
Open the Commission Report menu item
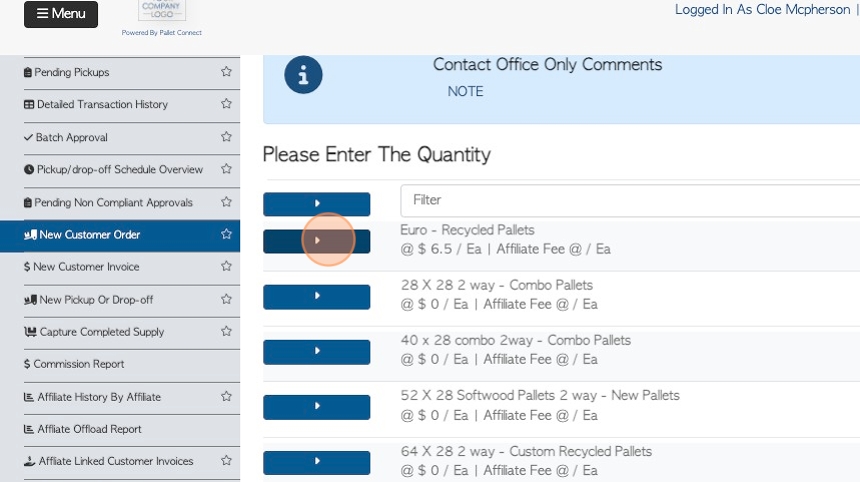click(79, 364)
